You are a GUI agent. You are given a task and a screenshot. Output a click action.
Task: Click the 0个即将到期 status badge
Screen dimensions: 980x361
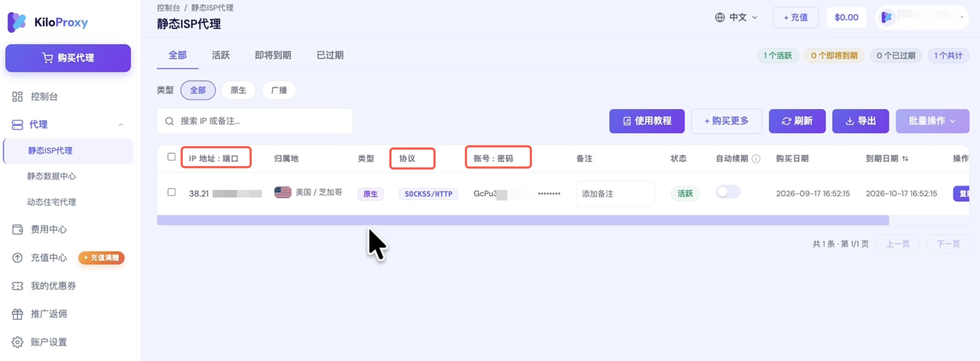pos(834,56)
